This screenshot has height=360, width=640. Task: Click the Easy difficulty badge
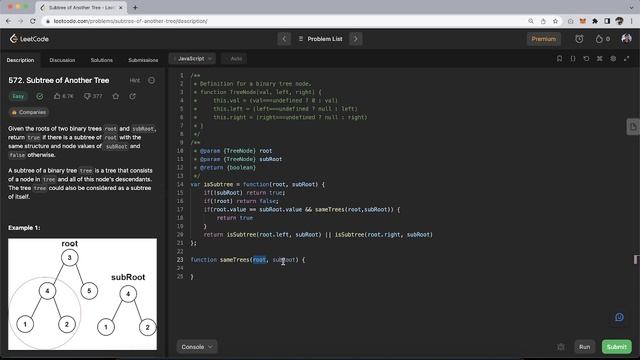[x=18, y=96]
